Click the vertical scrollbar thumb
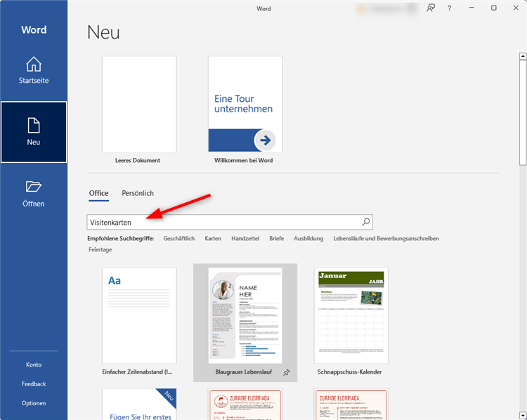This screenshot has width=527, height=420. click(523, 112)
